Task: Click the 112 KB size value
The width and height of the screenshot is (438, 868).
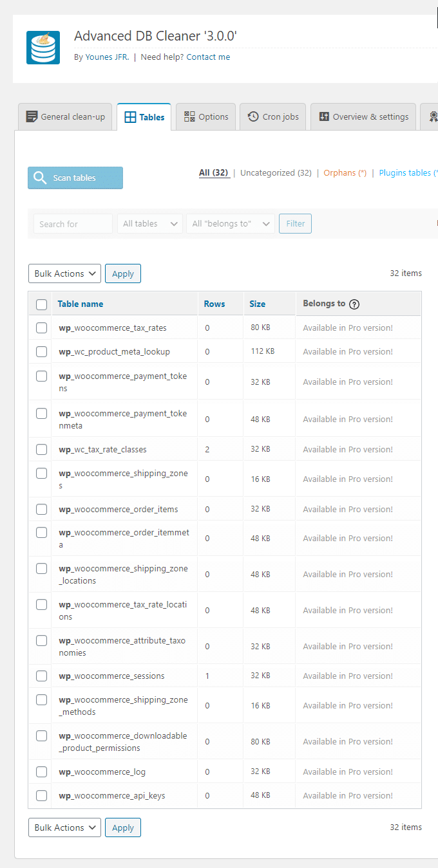Action: point(263,351)
